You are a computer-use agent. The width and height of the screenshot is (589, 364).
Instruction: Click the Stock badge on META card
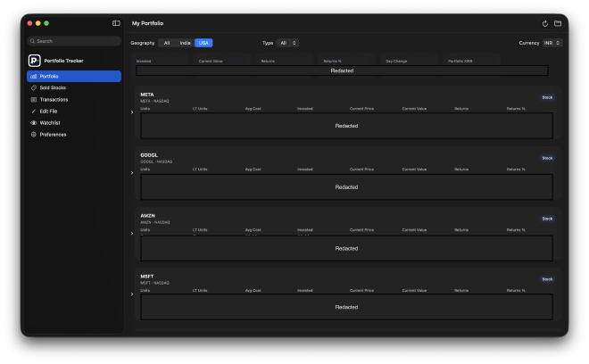[x=547, y=97]
